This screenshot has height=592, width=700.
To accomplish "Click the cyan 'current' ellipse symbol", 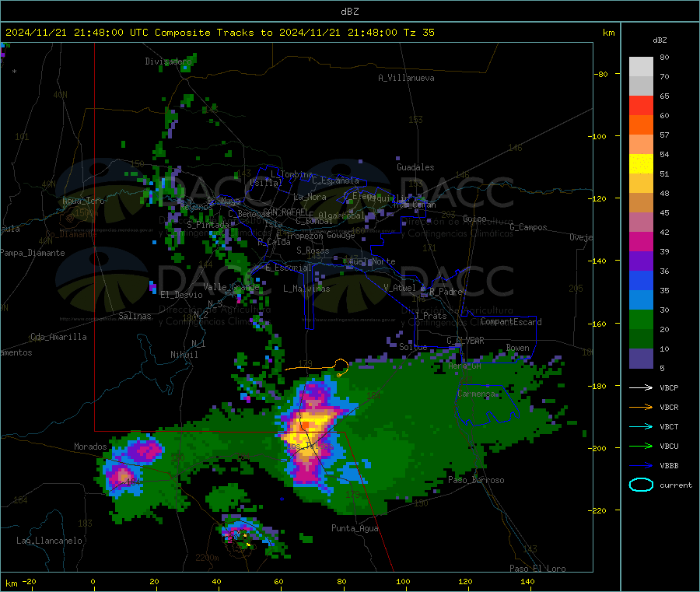I will coord(641,485).
